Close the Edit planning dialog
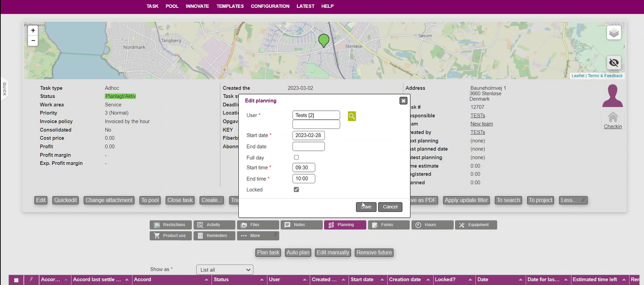Image resolution: width=644 pixels, height=285 pixels. [x=403, y=101]
